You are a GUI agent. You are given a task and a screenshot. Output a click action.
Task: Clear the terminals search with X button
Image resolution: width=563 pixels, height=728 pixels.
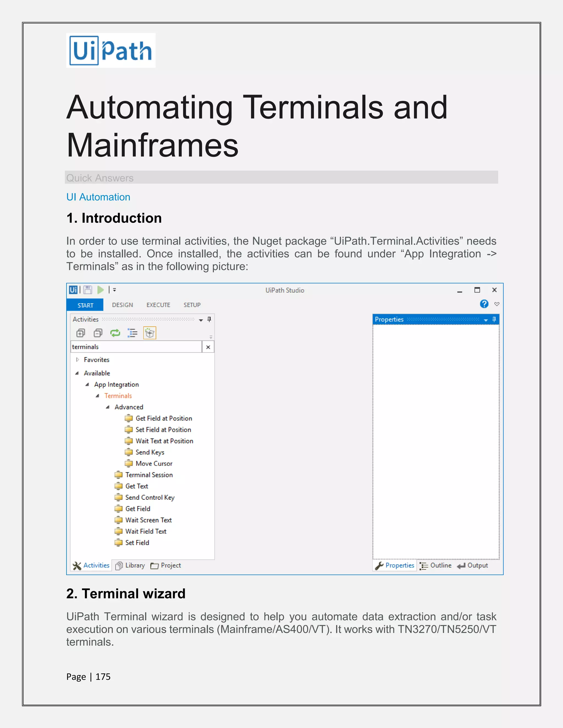[208, 347]
